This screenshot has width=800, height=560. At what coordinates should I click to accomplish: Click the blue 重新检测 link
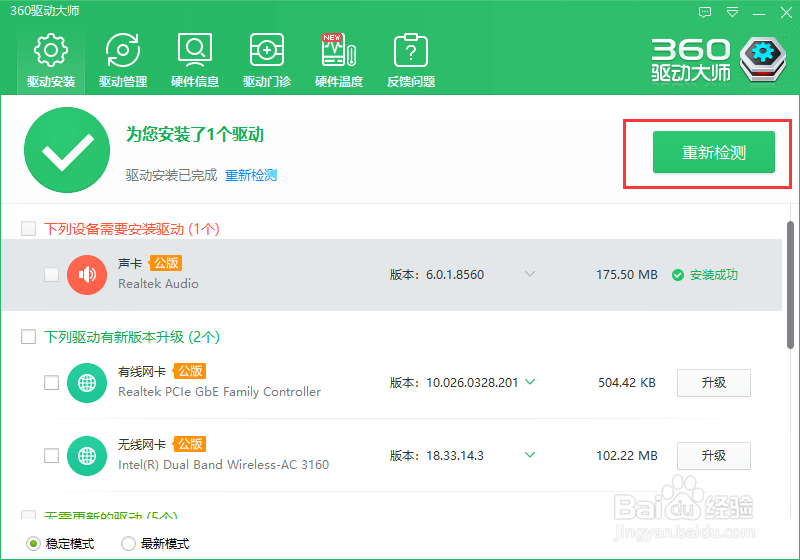pos(251,175)
